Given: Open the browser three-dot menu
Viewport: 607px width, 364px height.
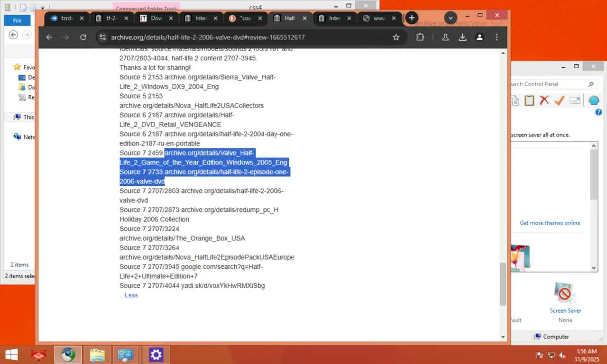Looking at the screenshot, I should (497, 37).
